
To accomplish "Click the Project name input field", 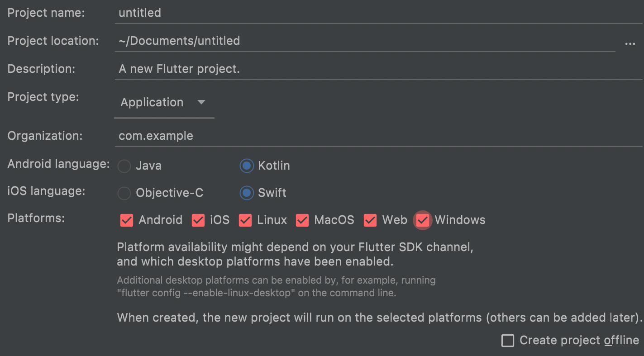I will click(378, 13).
